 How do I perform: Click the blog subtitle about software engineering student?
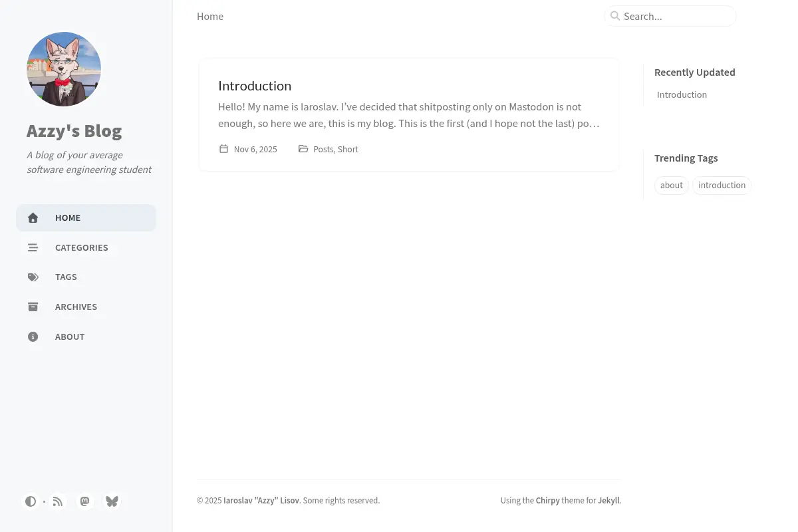pyautogui.click(x=89, y=162)
